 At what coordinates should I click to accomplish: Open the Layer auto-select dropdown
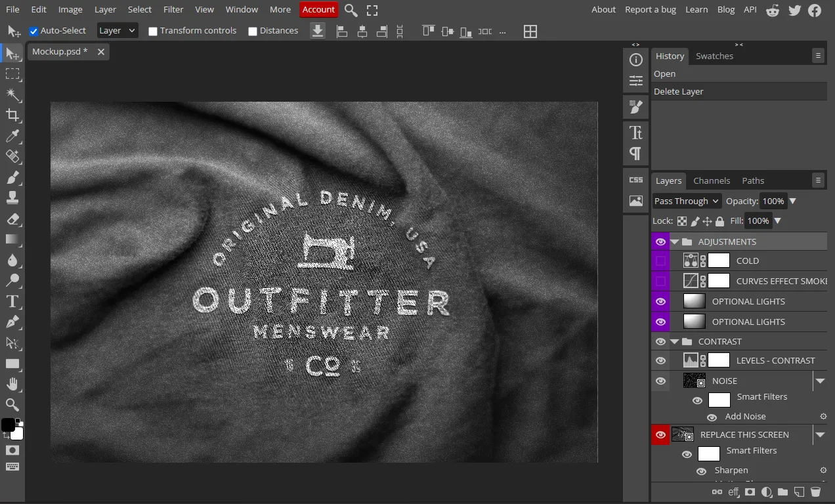coord(118,30)
